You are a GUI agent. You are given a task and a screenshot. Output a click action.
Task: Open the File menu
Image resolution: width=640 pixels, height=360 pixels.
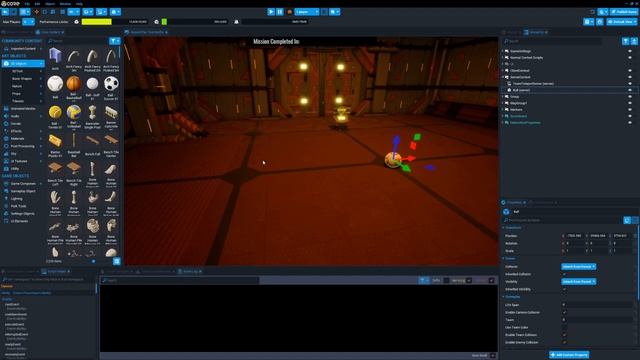[x=27, y=4]
